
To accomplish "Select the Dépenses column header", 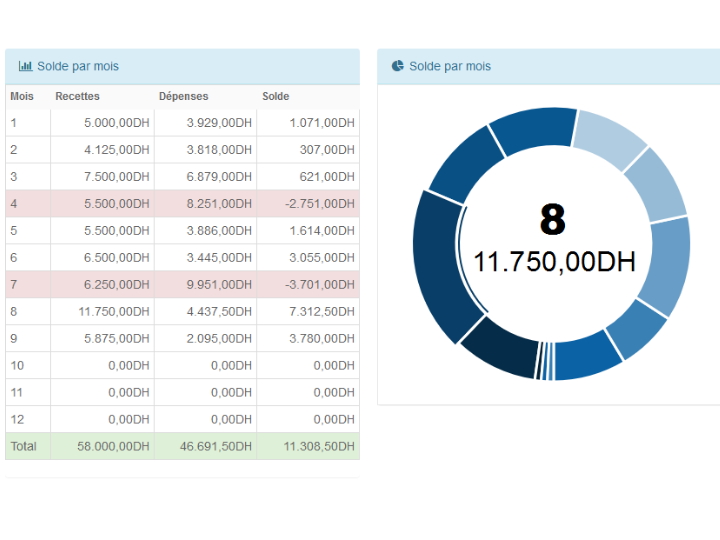I will (183, 97).
